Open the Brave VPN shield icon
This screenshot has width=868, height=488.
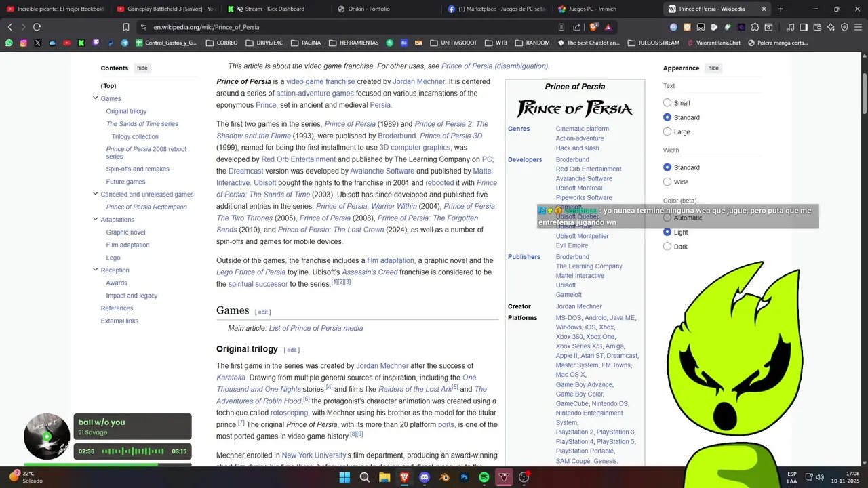tap(844, 27)
